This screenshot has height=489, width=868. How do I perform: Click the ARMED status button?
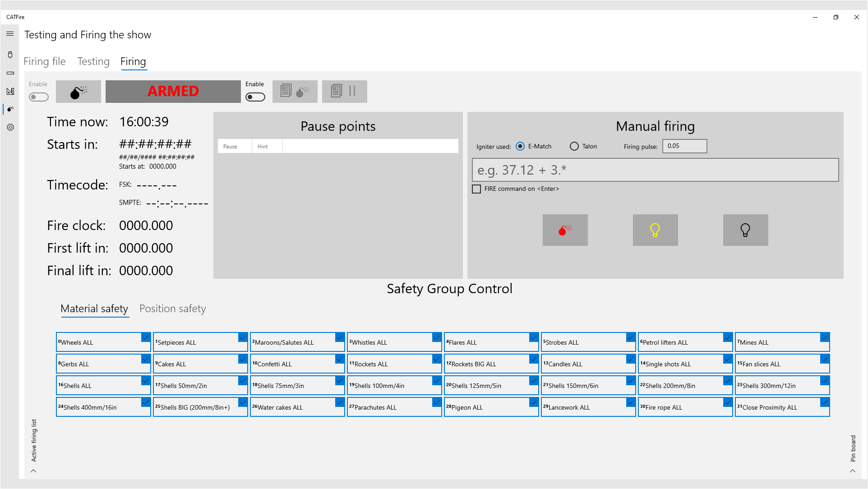click(x=173, y=92)
